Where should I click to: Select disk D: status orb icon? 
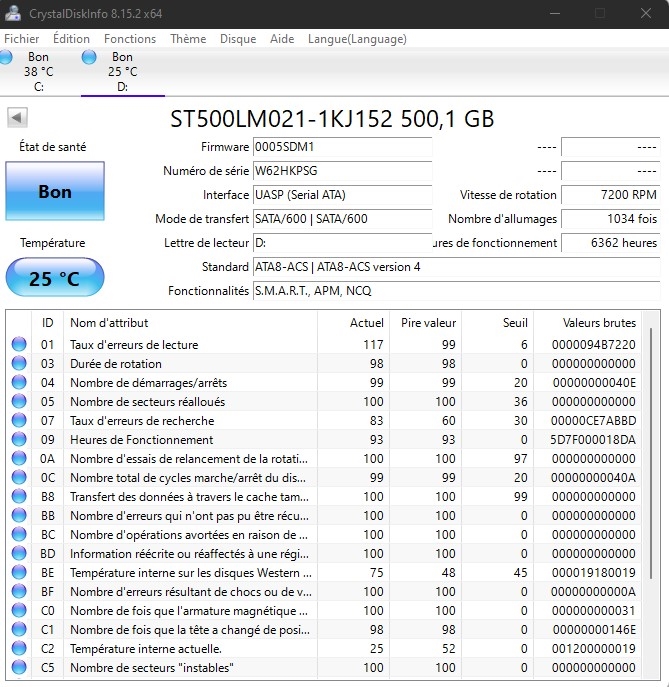[89, 58]
